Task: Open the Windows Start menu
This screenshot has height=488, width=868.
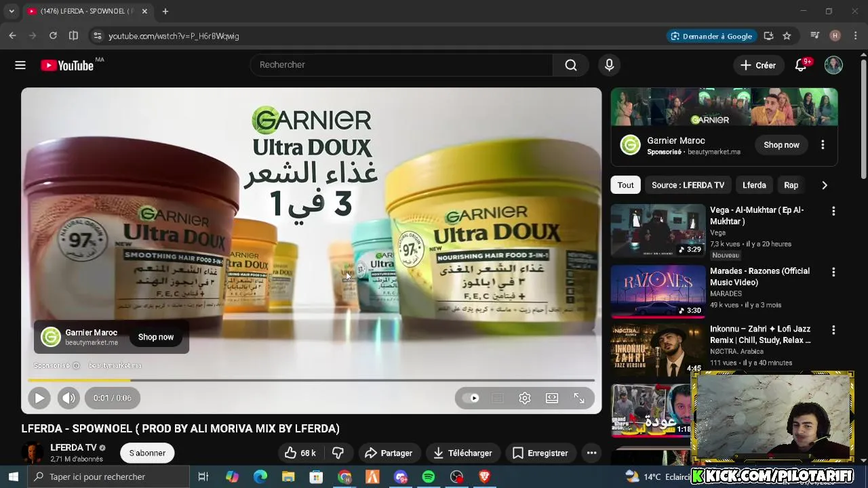Action: tap(13, 476)
